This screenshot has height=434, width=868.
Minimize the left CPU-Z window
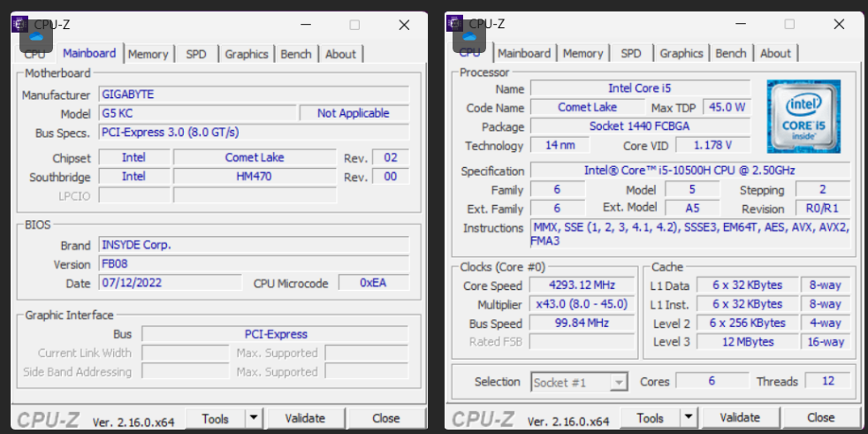[x=306, y=25]
